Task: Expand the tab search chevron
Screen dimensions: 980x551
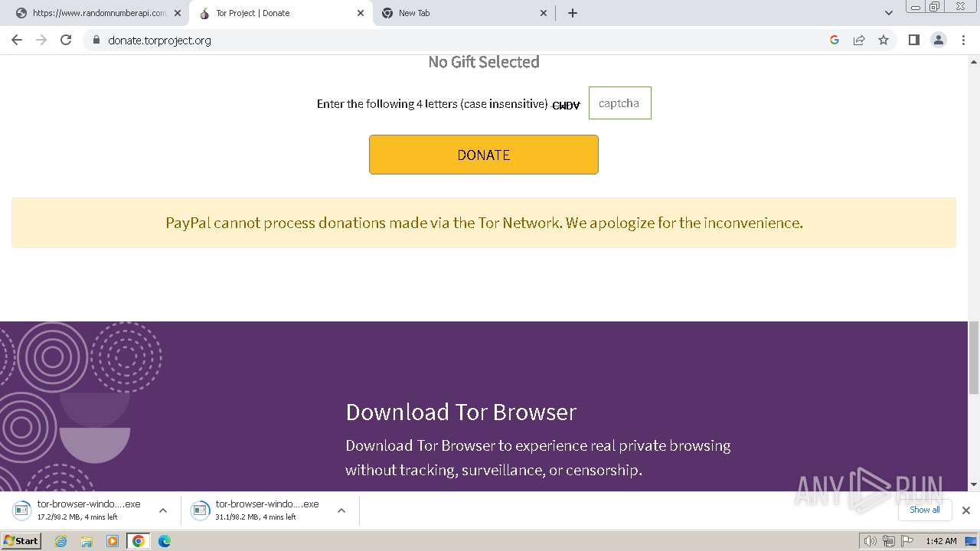Action: (889, 13)
